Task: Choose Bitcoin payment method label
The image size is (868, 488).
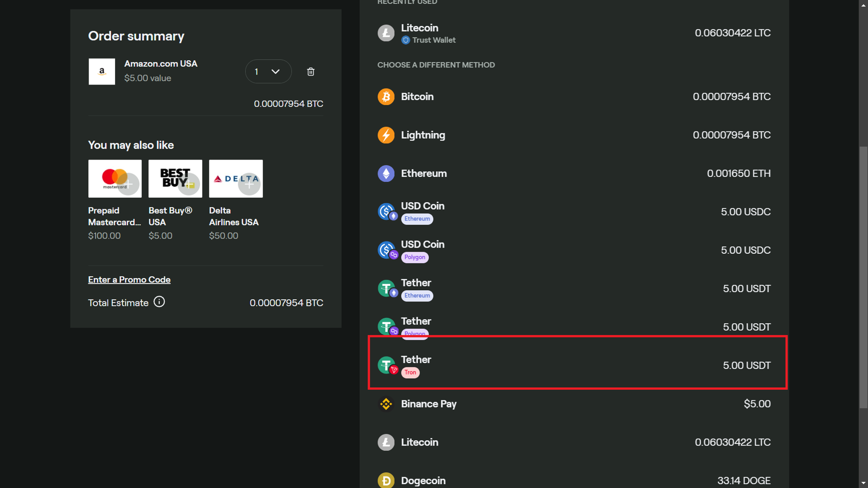Action: [417, 97]
